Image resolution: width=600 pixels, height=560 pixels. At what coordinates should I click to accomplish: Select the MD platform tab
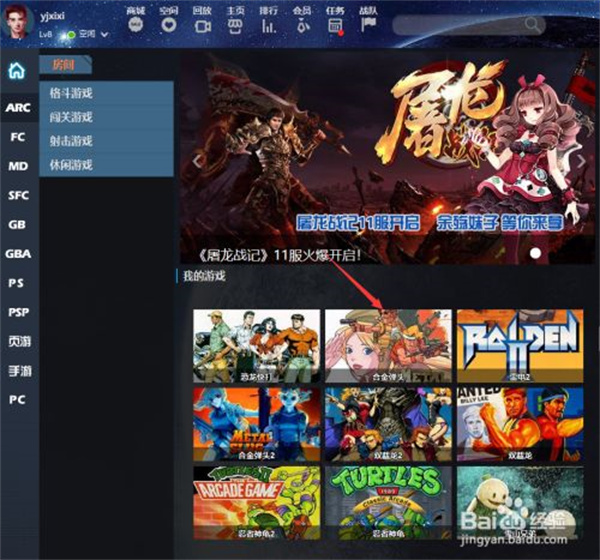18,166
